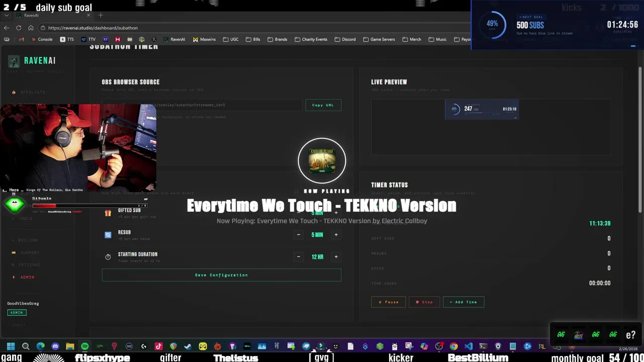
Task: Expand the Game Servers bookmarks folder
Action: 379,39
